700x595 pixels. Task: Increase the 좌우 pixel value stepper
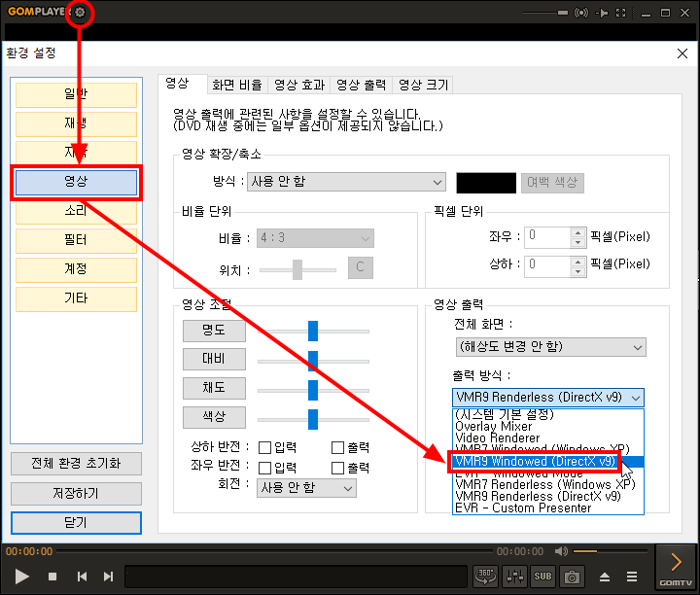coord(578,232)
